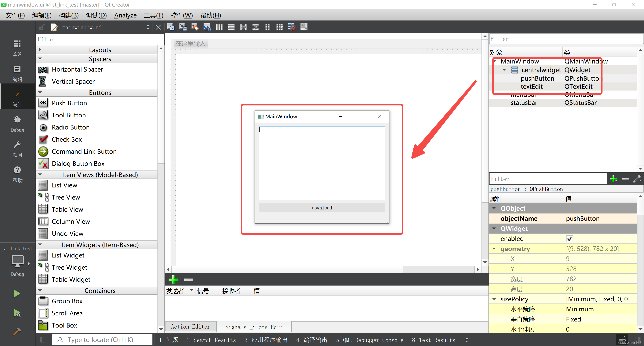This screenshot has height=346, width=644.
Task: Collapse the centralwidget item in object inspector
Action: [504, 70]
